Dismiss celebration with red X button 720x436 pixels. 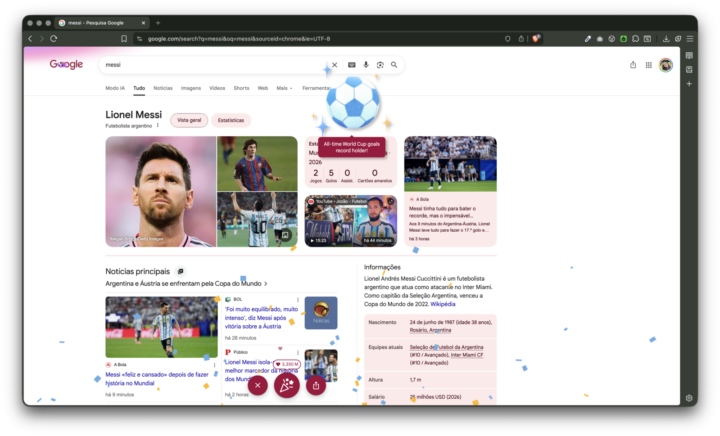[x=258, y=386]
